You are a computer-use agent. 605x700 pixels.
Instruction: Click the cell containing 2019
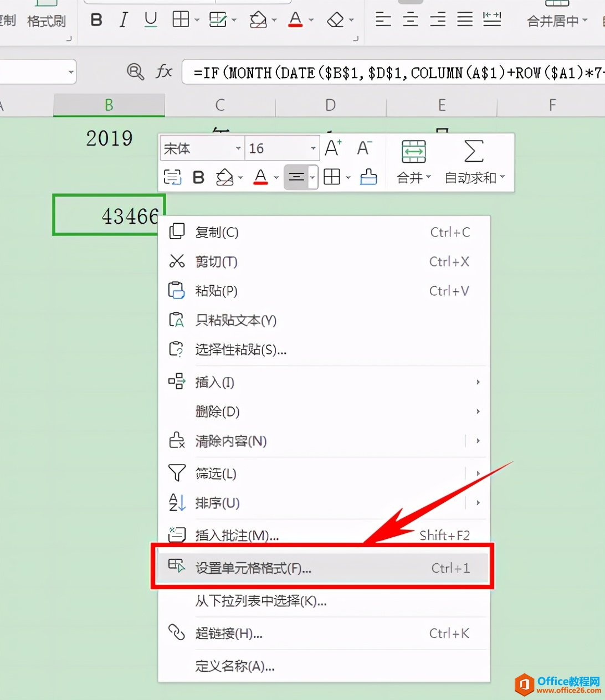pyautogui.click(x=109, y=138)
